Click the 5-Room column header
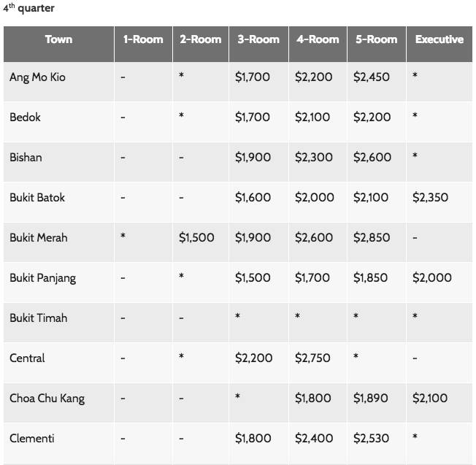 click(x=377, y=39)
